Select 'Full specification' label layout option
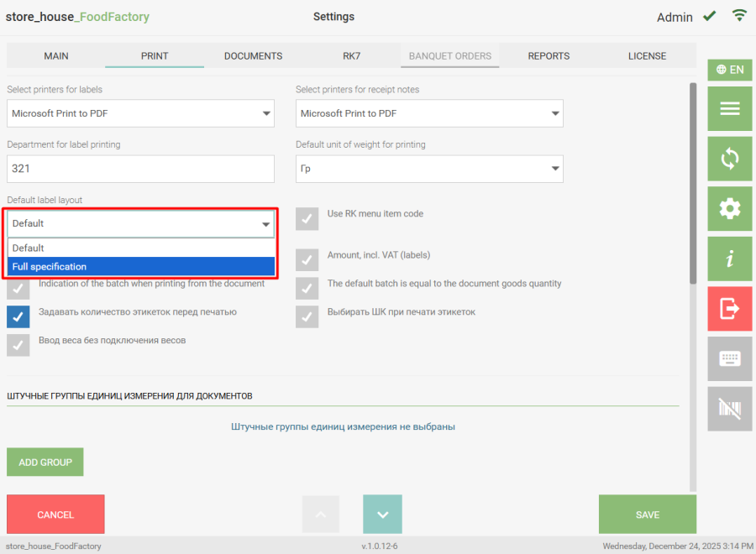The width and height of the screenshot is (756, 554). pyautogui.click(x=141, y=267)
